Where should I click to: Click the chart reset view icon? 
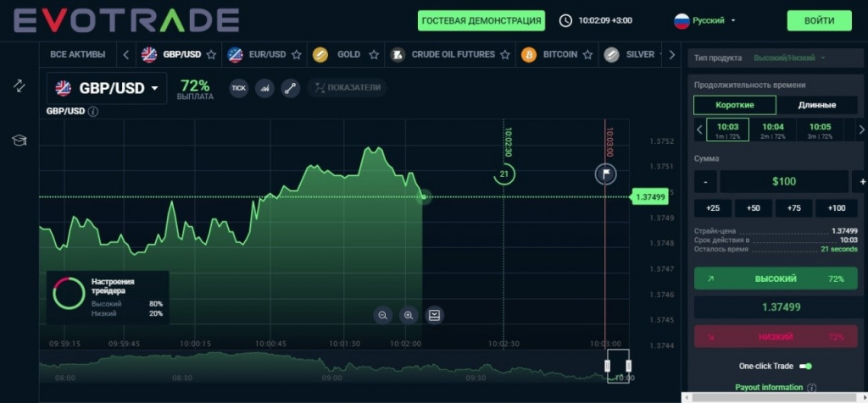pos(435,315)
